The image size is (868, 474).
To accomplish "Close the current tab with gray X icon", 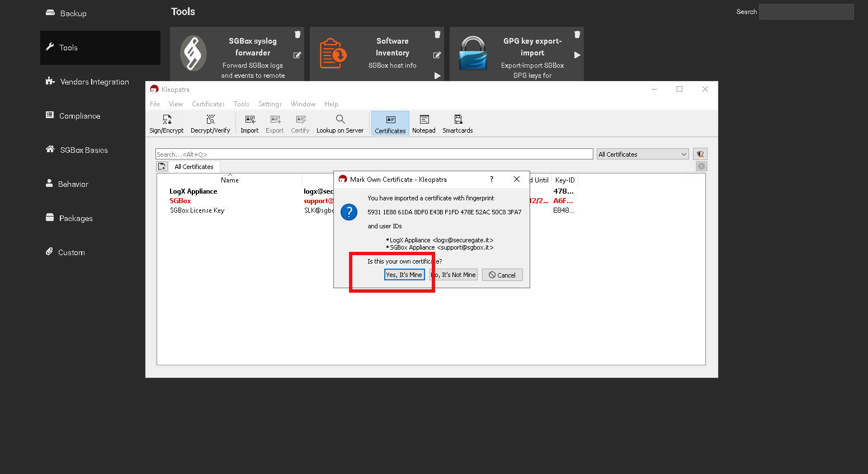I will point(701,166).
